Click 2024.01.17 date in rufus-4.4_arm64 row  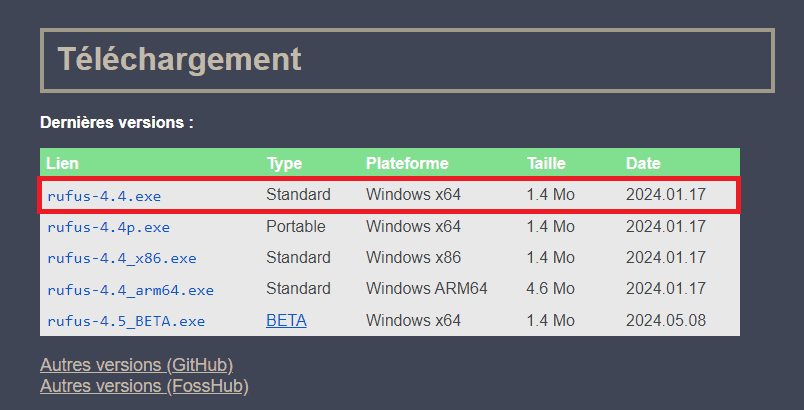666,289
